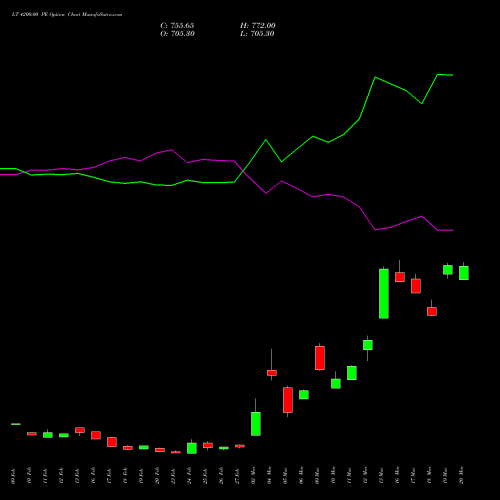
Task: Click the 13 Mar date label
Action: 381,475
